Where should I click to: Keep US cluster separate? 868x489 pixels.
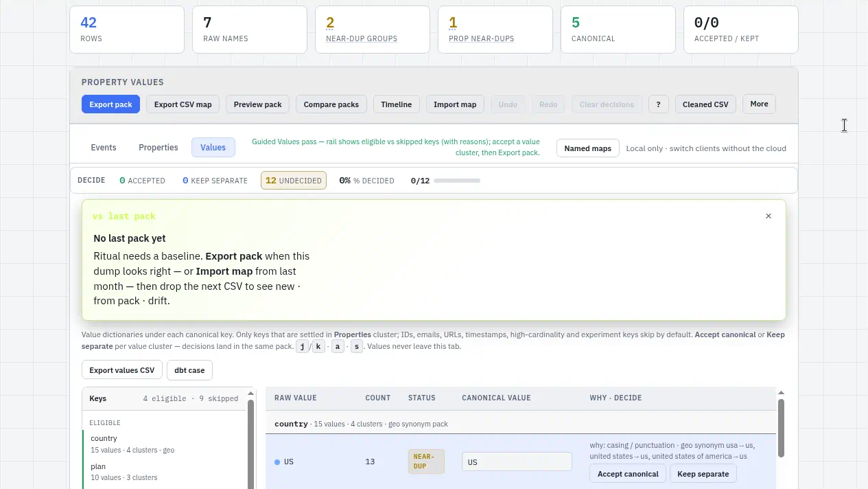pos(703,474)
